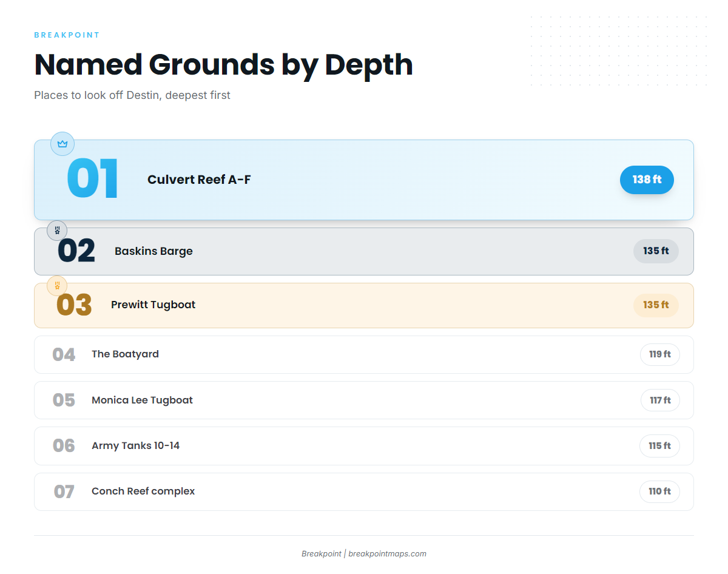Click the subtitle about places off Destin
Viewport: 728px width, 574px height.
click(x=132, y=95)
